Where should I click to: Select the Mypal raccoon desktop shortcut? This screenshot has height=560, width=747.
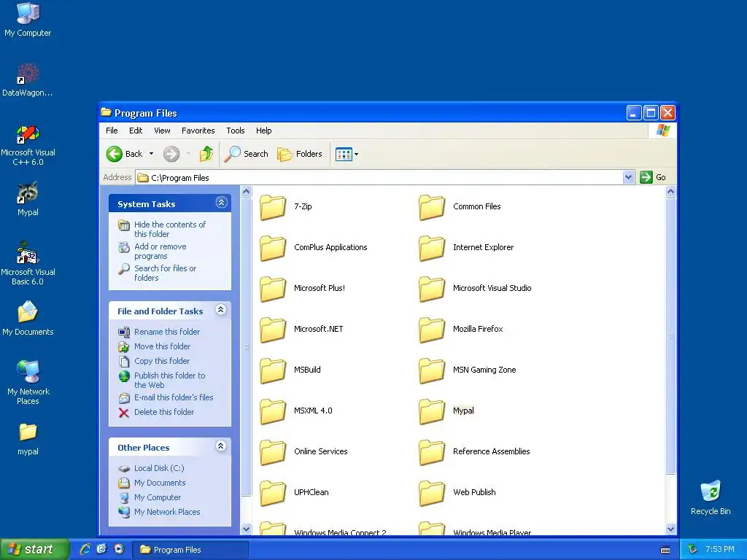click(x=28, y=199)
